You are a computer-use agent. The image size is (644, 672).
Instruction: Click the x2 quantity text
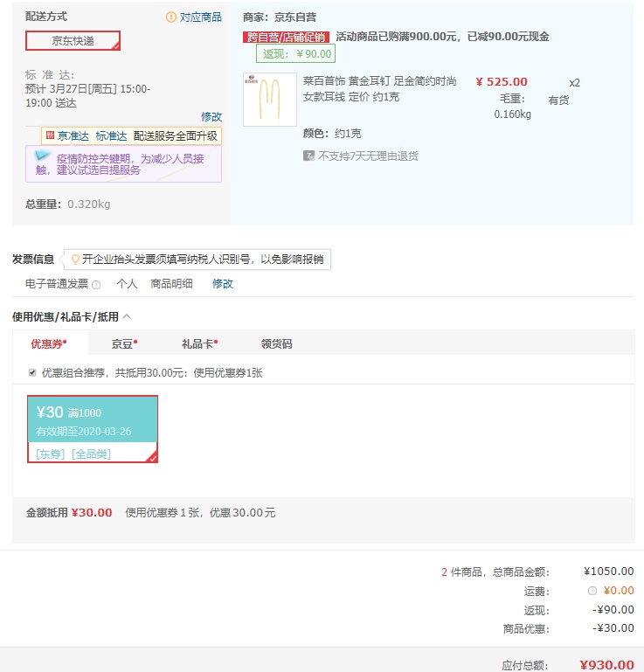575,83
